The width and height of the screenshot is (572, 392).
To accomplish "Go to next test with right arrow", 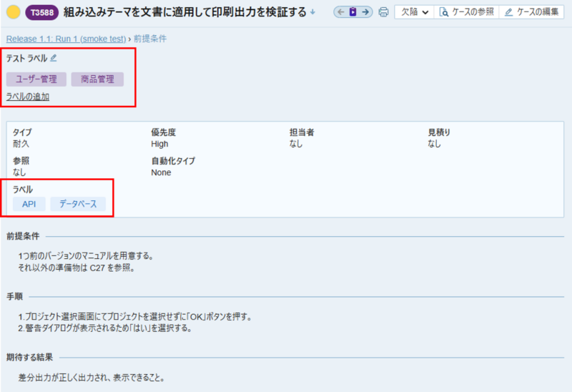I will coord(365,12).
